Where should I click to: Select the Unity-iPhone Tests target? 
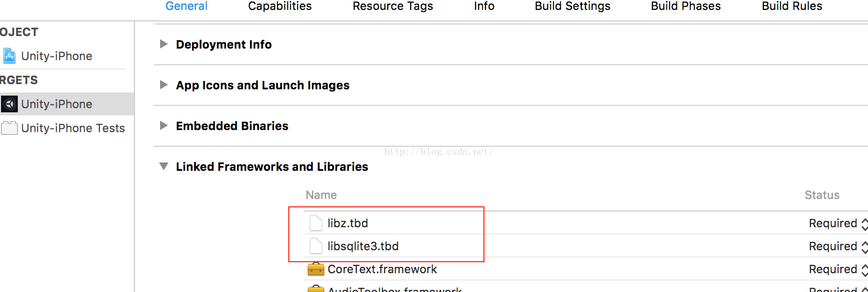(x=67, y=128)
